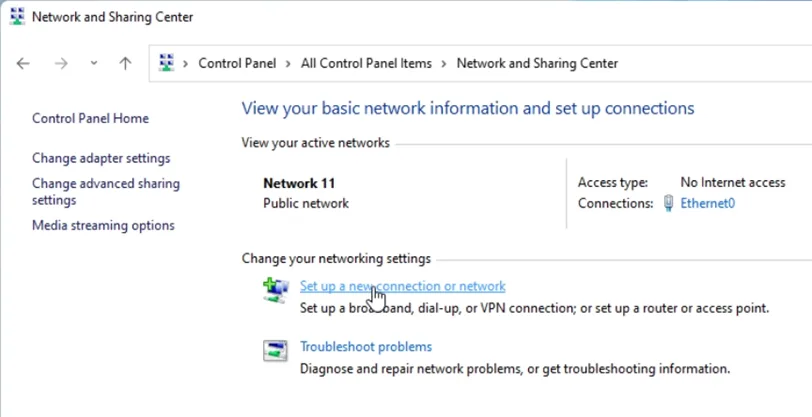
Task: Click the address bar network icon
Action: coord(167,63)
